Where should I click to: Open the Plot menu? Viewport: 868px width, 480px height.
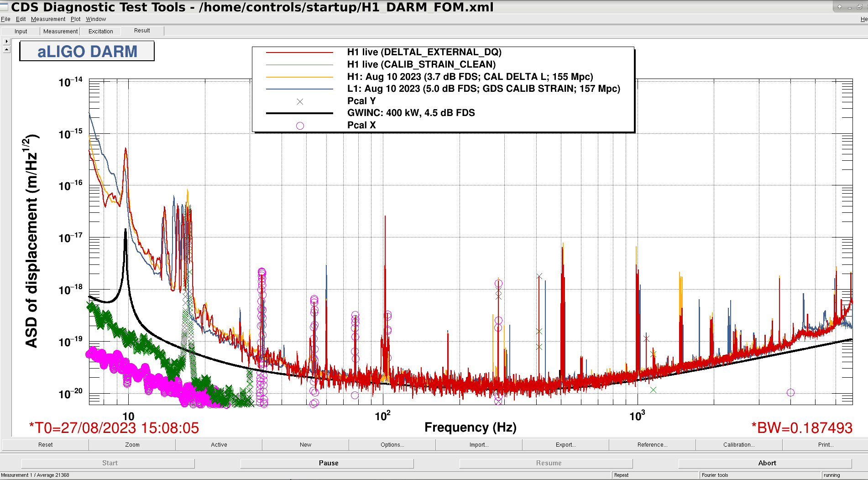coord(75,19)
